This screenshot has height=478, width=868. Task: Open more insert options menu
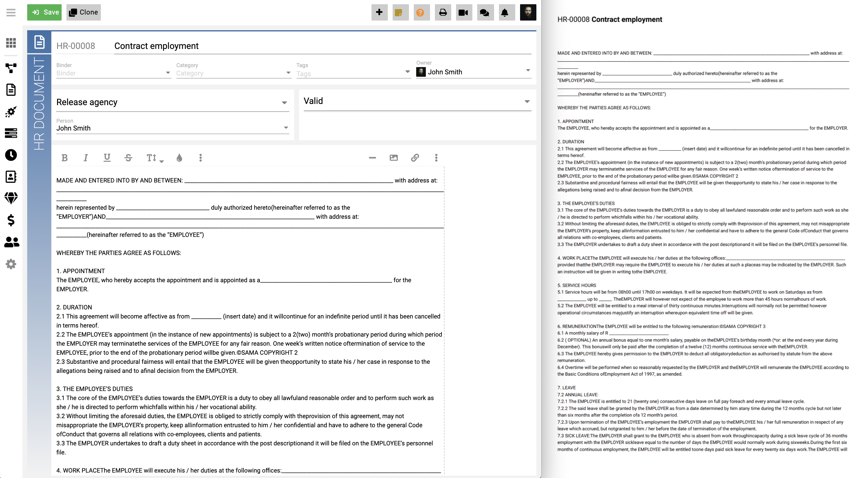pos(436,158)
